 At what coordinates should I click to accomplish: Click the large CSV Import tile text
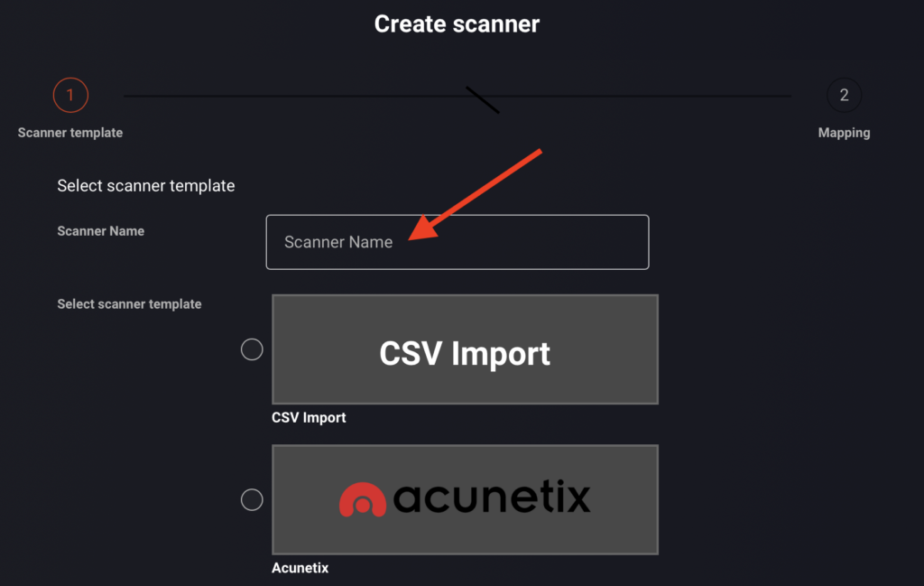pos(465,354)
